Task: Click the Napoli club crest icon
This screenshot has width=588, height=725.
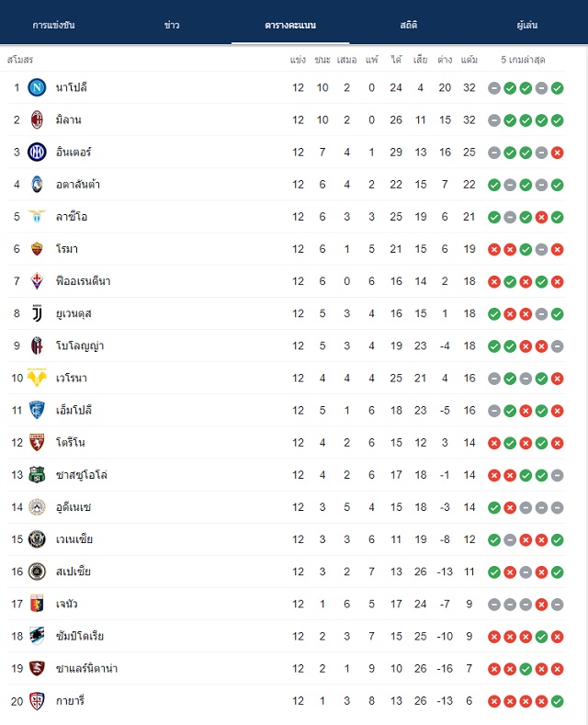Action: coord(37,87)
